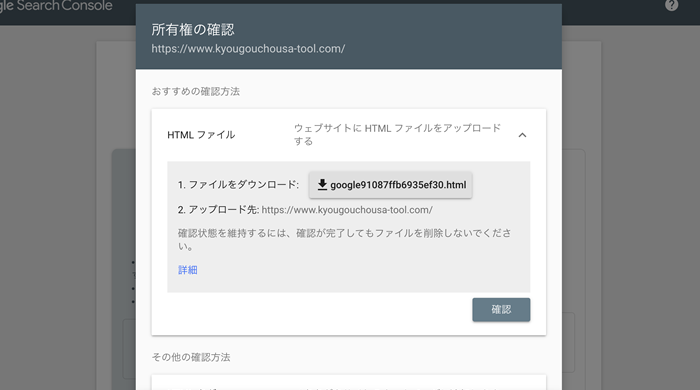Viewport: 700px width, 390px height.
Task: Select the アップロード先 kyougouchousa-tool.com URL text
Action: [347, 210]
